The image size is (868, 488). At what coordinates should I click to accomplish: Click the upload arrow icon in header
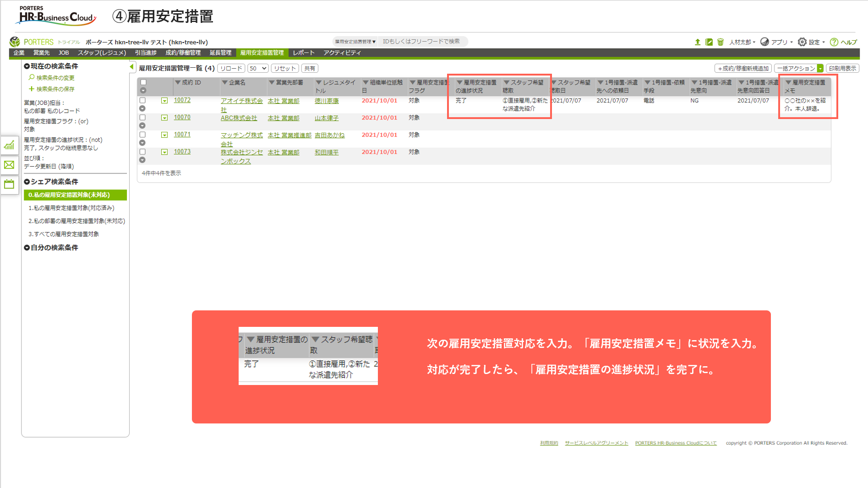(x=697, y=42)
